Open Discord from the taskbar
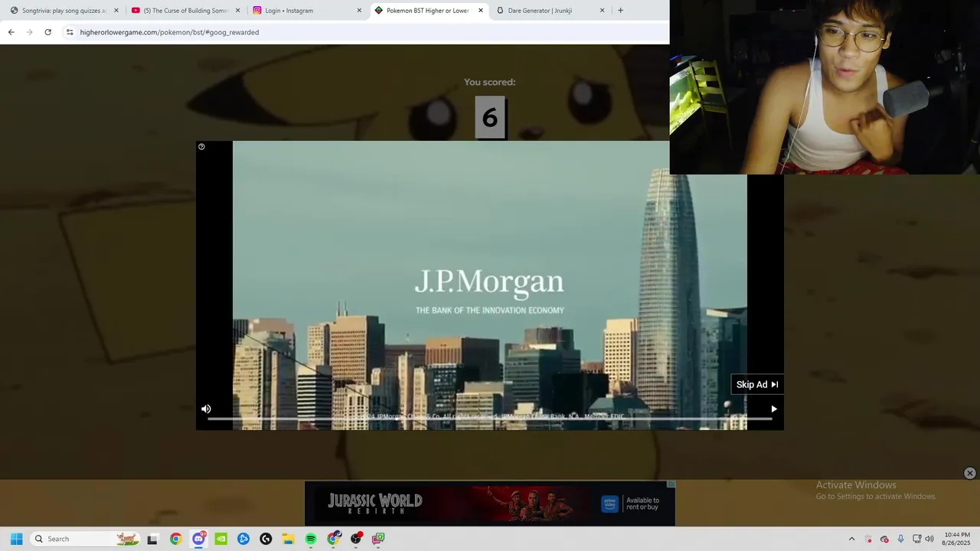980x551 pixels. coord(198,539)
